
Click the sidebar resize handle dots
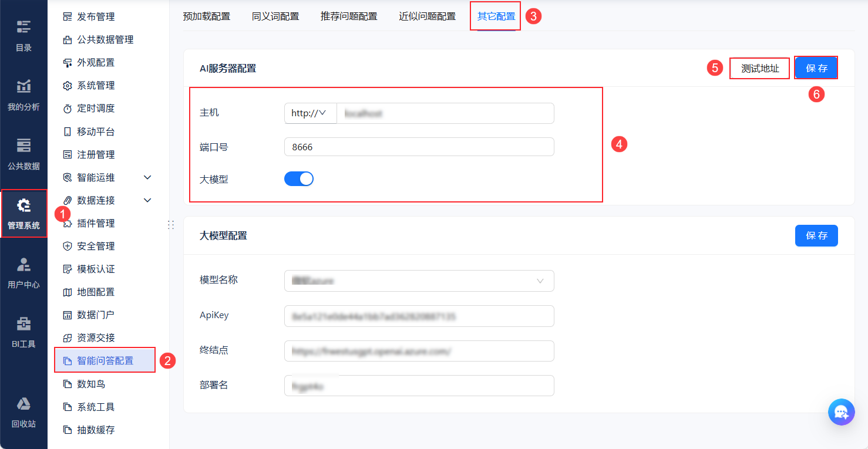(x=171, y=224)
